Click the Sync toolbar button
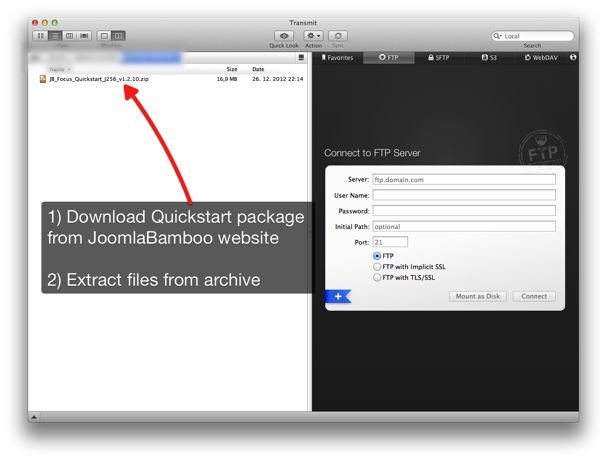The image size is (607, 461). [x=338, y=36]
